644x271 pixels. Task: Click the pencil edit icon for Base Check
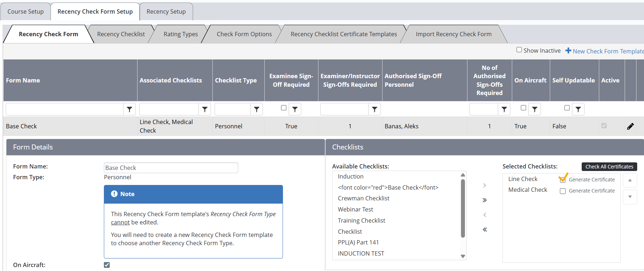[x=630, y=126]
